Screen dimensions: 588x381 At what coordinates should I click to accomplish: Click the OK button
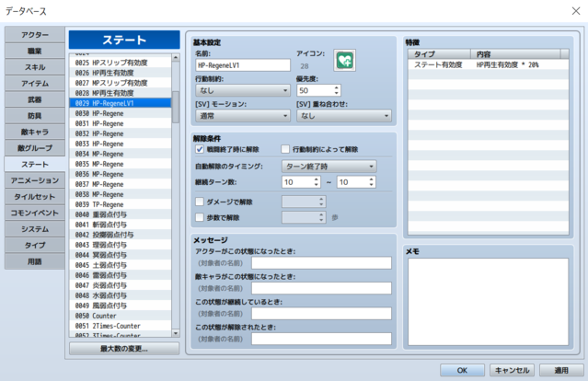point(462,370)
